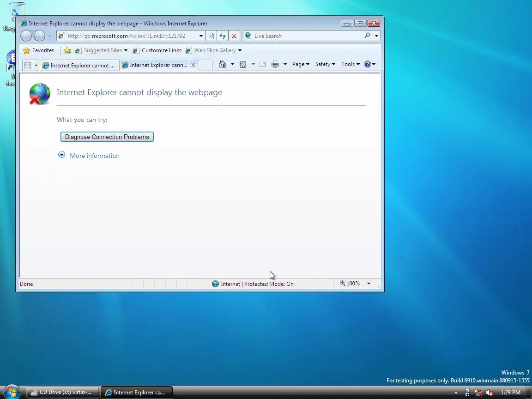Viewport: 532px width, 399px height.
Task: Click Internet Protected Mode status zone
Action: pos(253,284)
